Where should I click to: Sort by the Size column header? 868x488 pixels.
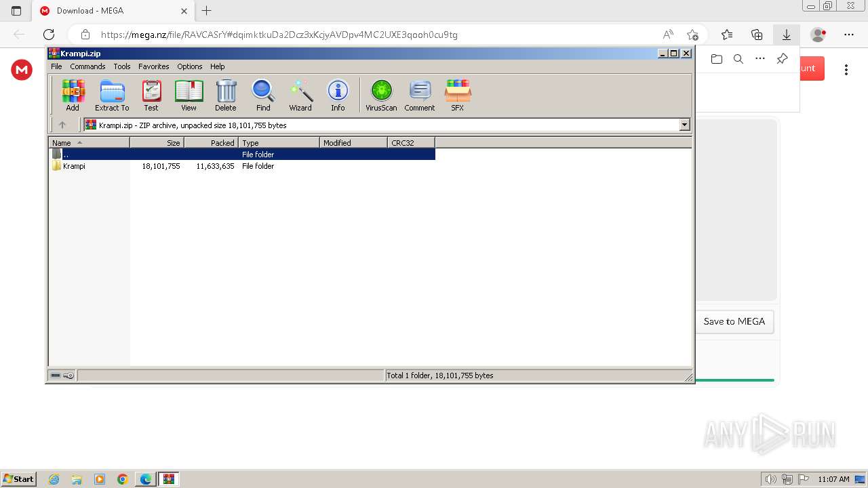pos(157,142)
